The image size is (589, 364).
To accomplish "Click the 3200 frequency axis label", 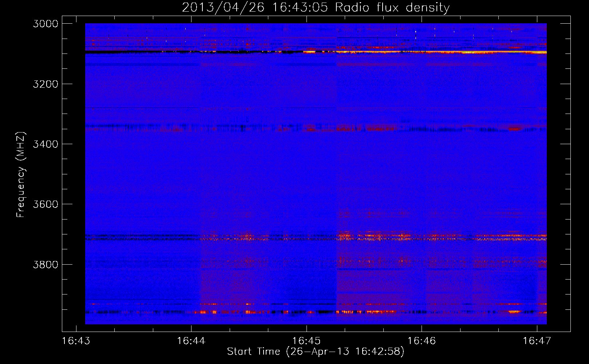I will point(46,84).
